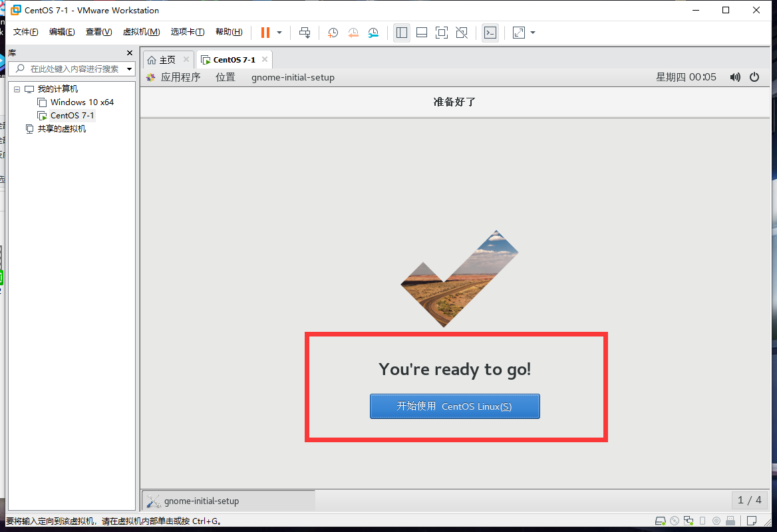Switch to the CentOS 7-1 tab
The image size is (777, 532).
(x=234, y=60)
